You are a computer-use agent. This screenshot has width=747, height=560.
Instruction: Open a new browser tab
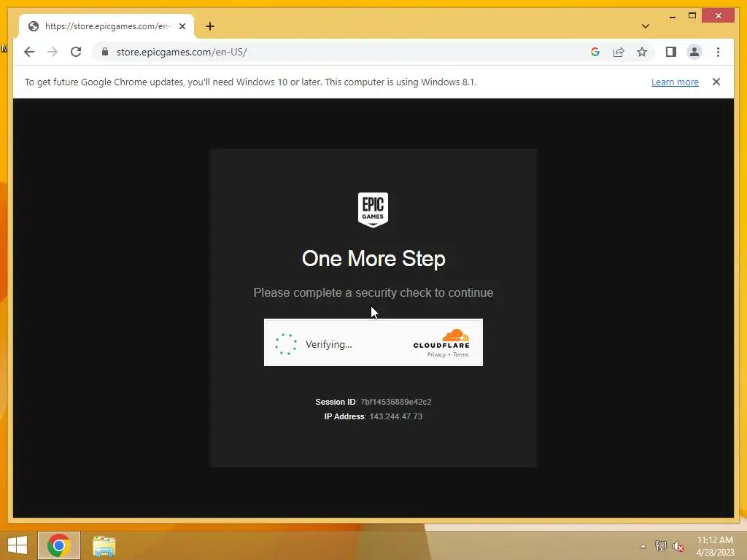tap(210, 26)
